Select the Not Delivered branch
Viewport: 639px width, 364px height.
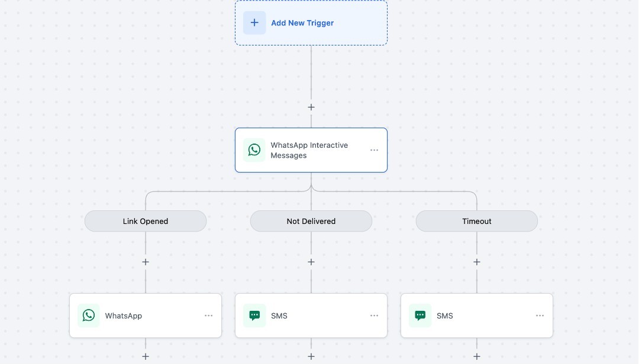(311, 221)
